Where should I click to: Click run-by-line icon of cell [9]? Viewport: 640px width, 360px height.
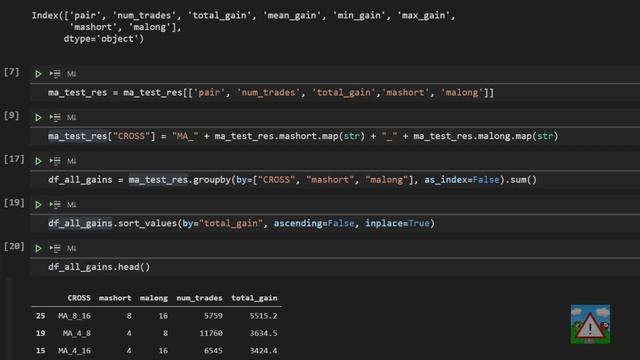[55, 118]
